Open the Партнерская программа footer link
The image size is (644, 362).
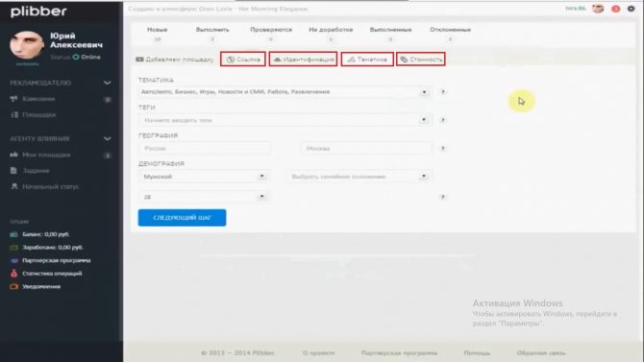pos(399,353)
